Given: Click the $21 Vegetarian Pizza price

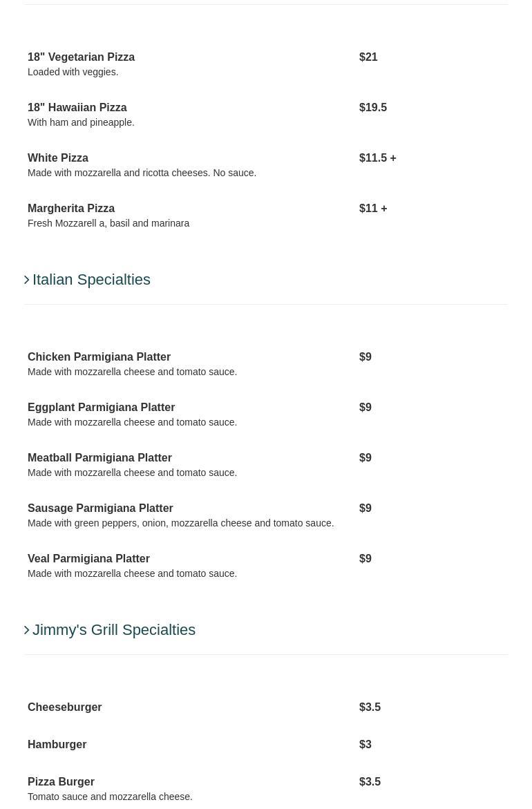Looking at the screenshot, I should [368, 57].
